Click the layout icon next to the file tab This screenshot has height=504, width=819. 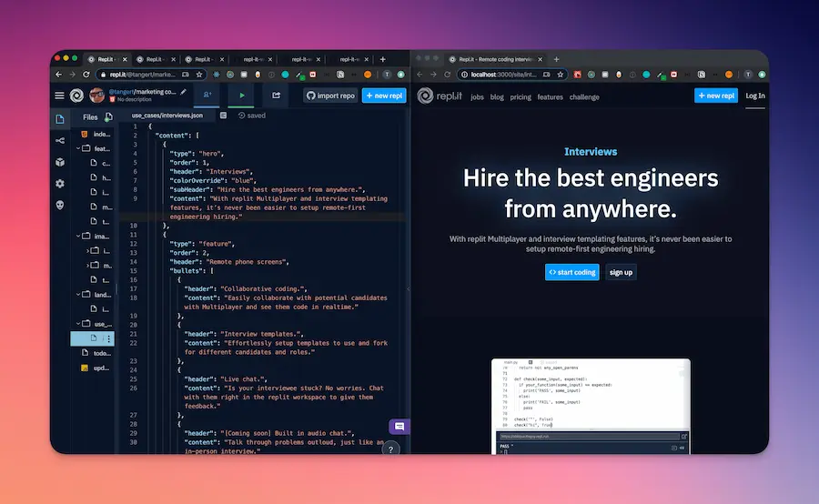[224, 116]
